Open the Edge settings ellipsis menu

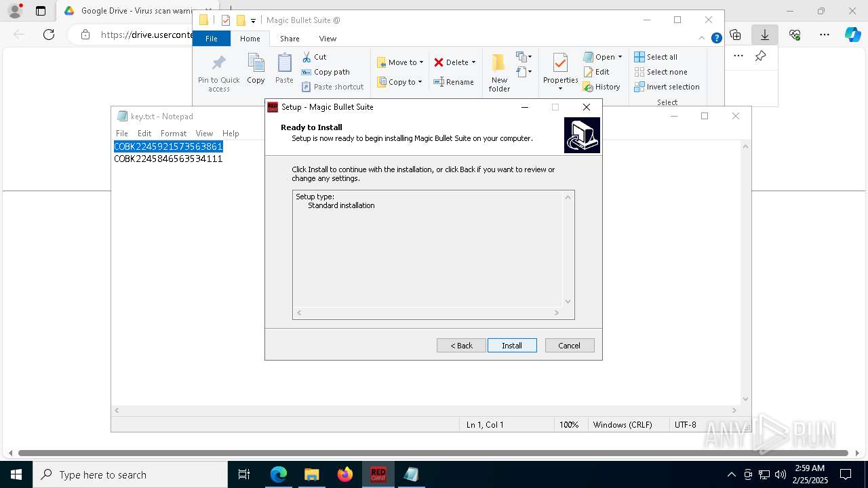click(825, 35)
